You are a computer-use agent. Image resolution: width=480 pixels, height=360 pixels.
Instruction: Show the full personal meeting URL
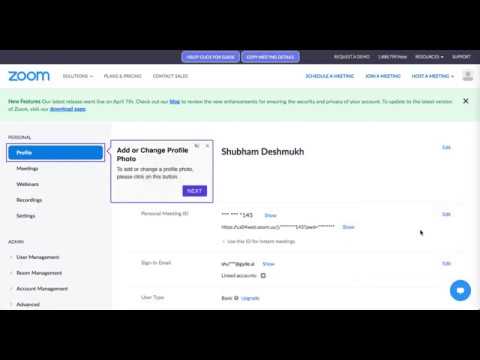coord(348,227)
